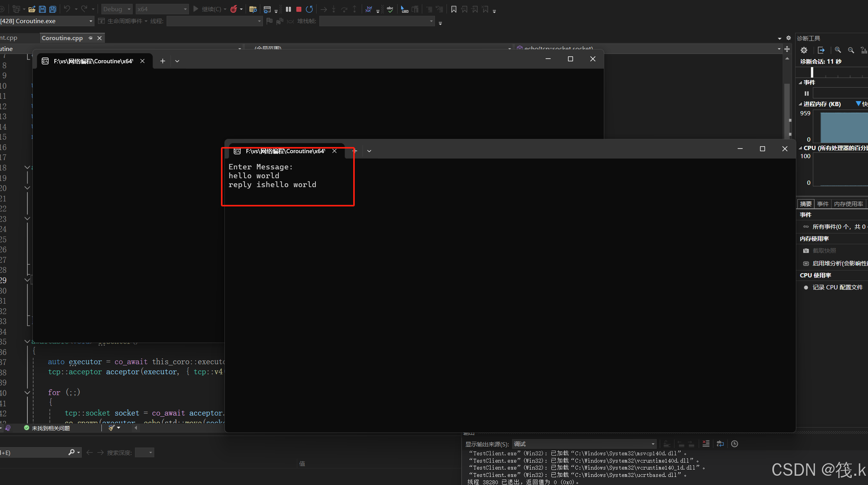868x485 pixels.
Task: Open the [428] Coroutine.exe process dropdown
Action: (47, 21)
